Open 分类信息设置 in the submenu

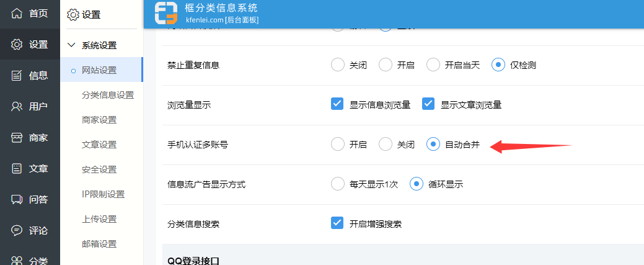pos(108,95)
